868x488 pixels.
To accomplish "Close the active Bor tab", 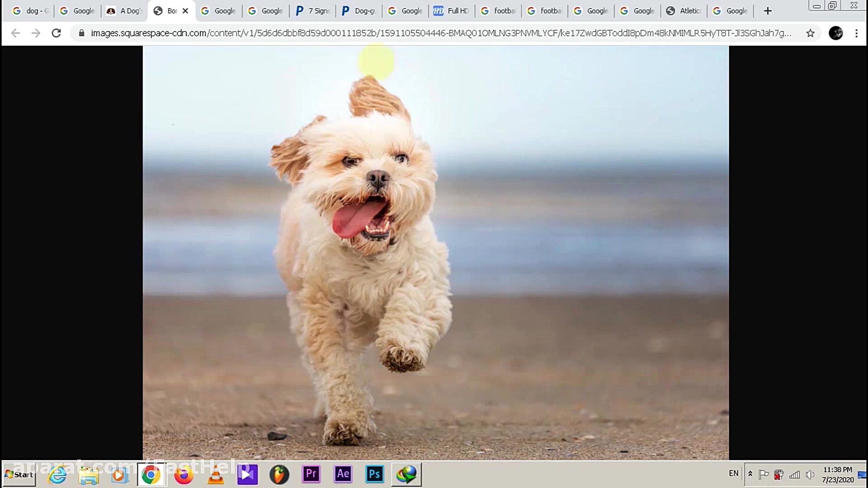I will (185, 11).
